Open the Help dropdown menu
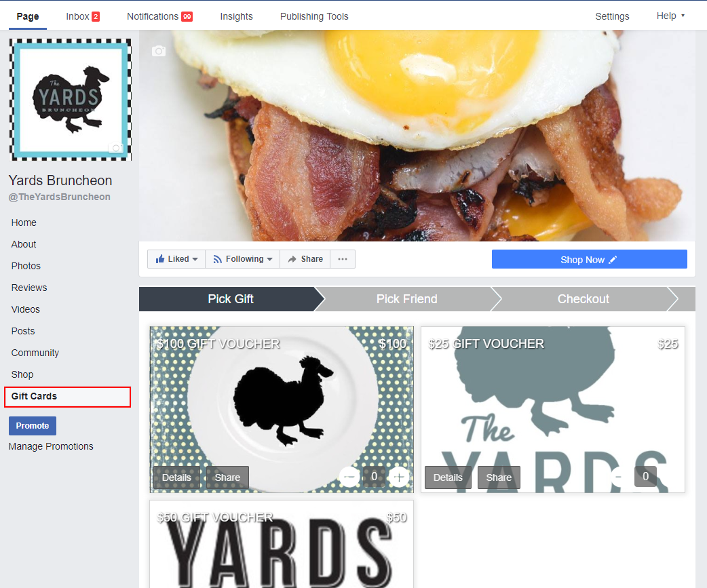This screenshot has width=707, height=588. pyautogui.click(x=670, y=16)
